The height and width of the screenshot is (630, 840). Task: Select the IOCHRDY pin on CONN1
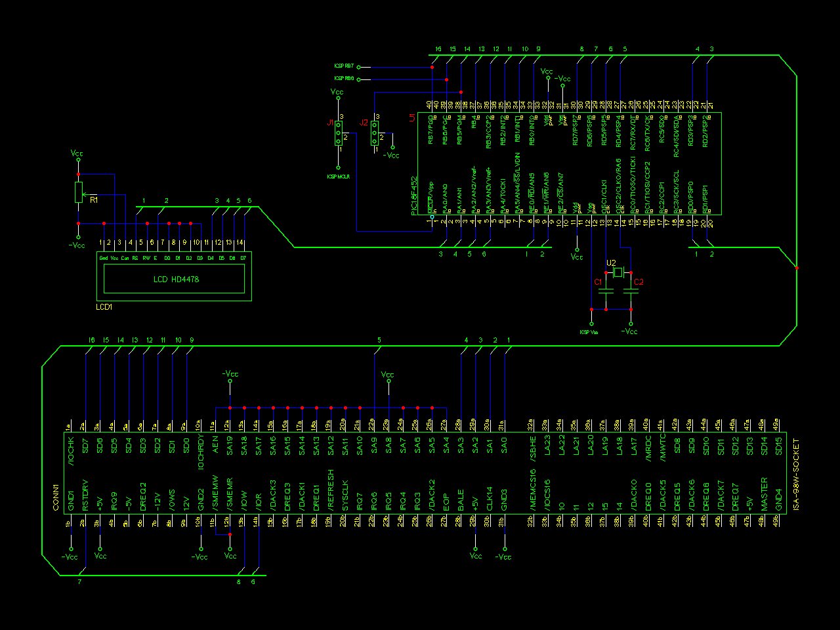[201, 451]
